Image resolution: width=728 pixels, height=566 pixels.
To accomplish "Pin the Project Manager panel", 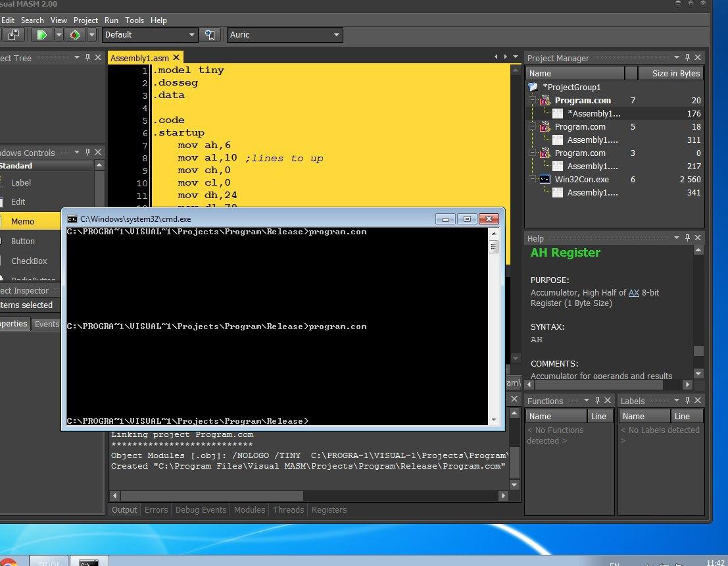I will coord(688,58).
